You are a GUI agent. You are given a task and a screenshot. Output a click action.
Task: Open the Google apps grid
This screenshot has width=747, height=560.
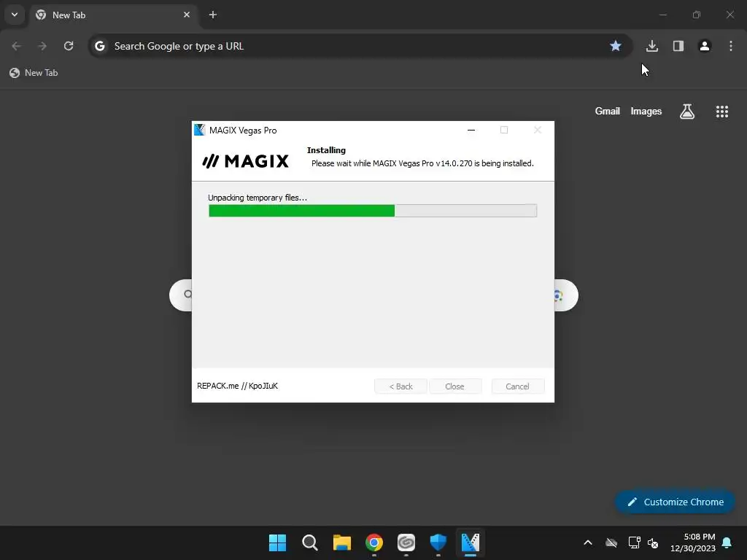[722, 112]
